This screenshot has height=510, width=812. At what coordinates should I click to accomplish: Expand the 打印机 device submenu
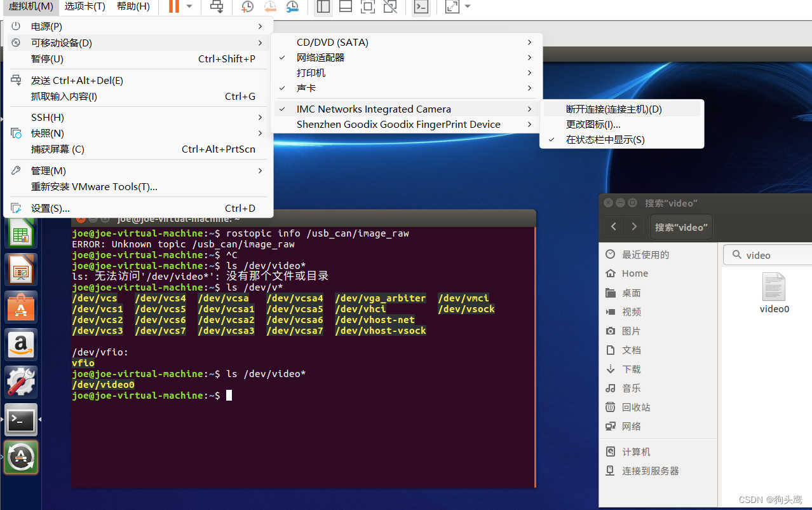(x=407, y=72)
